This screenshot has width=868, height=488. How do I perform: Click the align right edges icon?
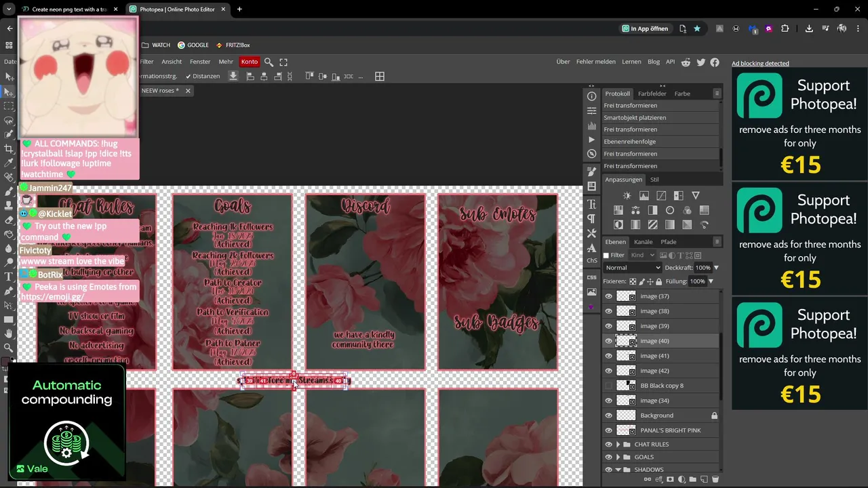277,76
